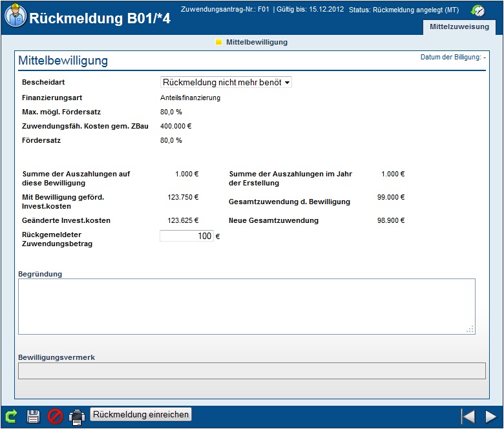Click the Zuwendungsantrag-Nr.: F01 text

225,9
